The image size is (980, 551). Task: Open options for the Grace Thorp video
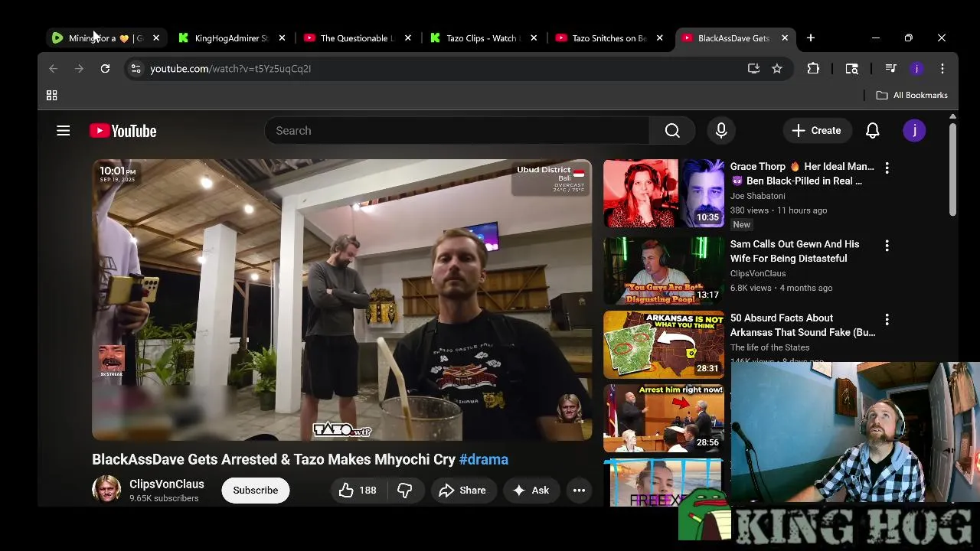[887, 168]
